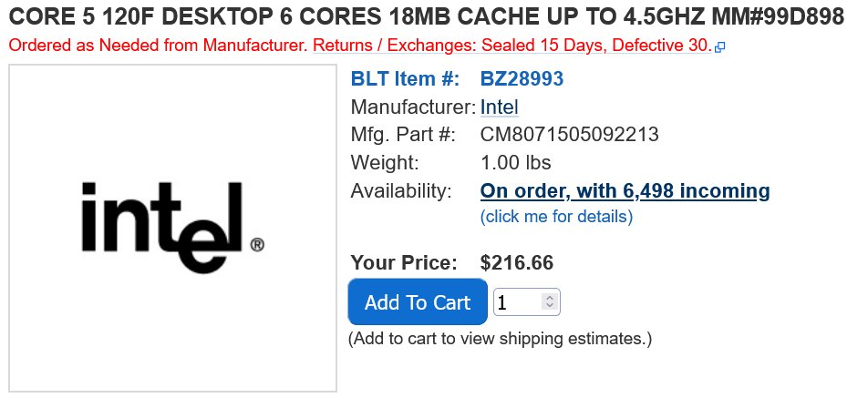The width and height of the screenshot is (868, 398).
Task: Decrease quantity with the down stepper arrow
Action: [x=549, y=308]
